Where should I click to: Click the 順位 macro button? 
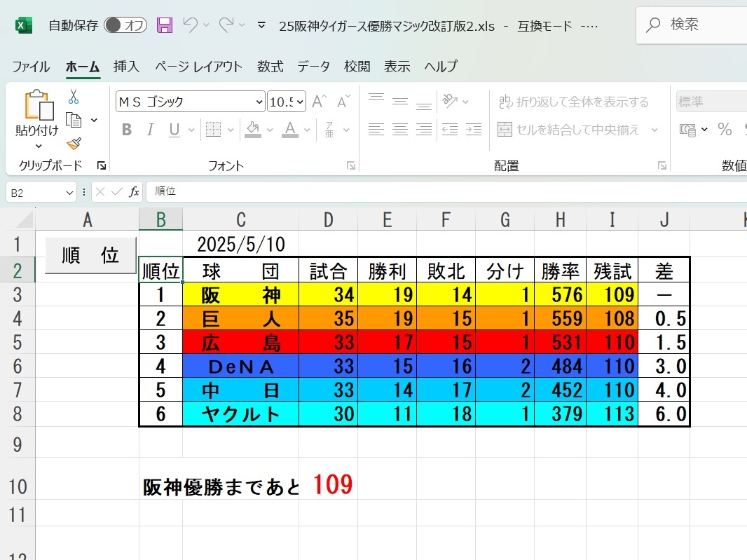coord(90,255)
